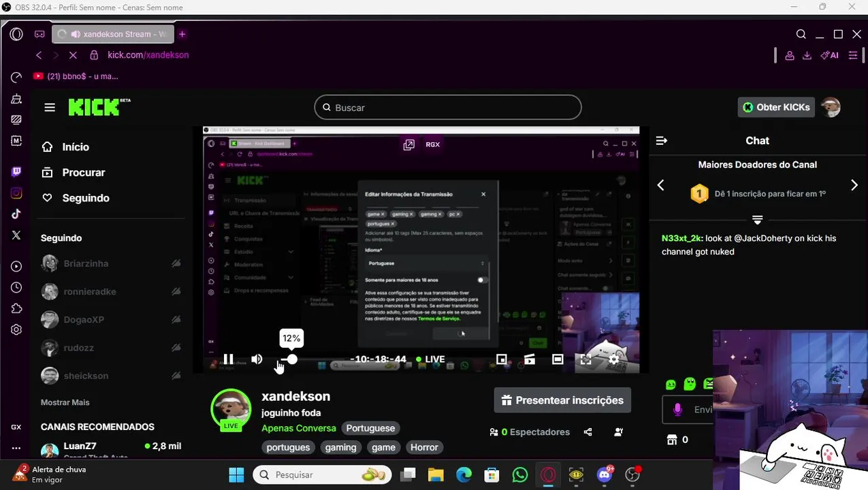The width and height of the screenshot is (868, 490).
Task: Toggle the RGX button on video
Action: click(432, 144)
